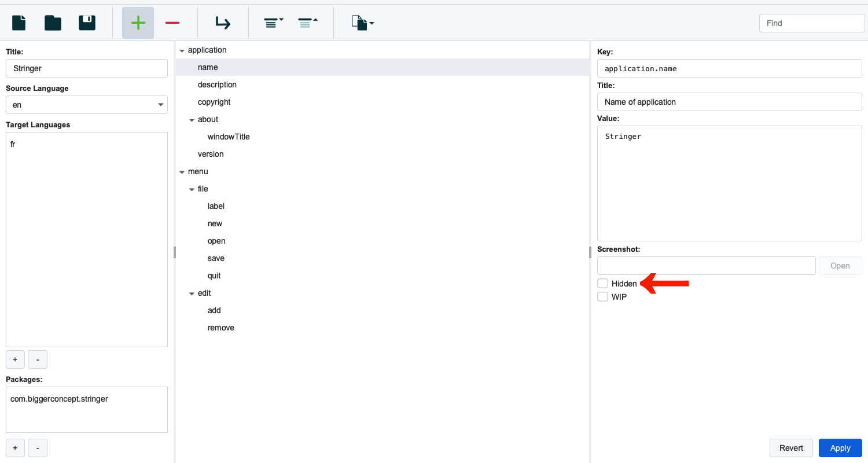Collapse the application tree node
Screen dimensions: 868x463
point(182,50)
